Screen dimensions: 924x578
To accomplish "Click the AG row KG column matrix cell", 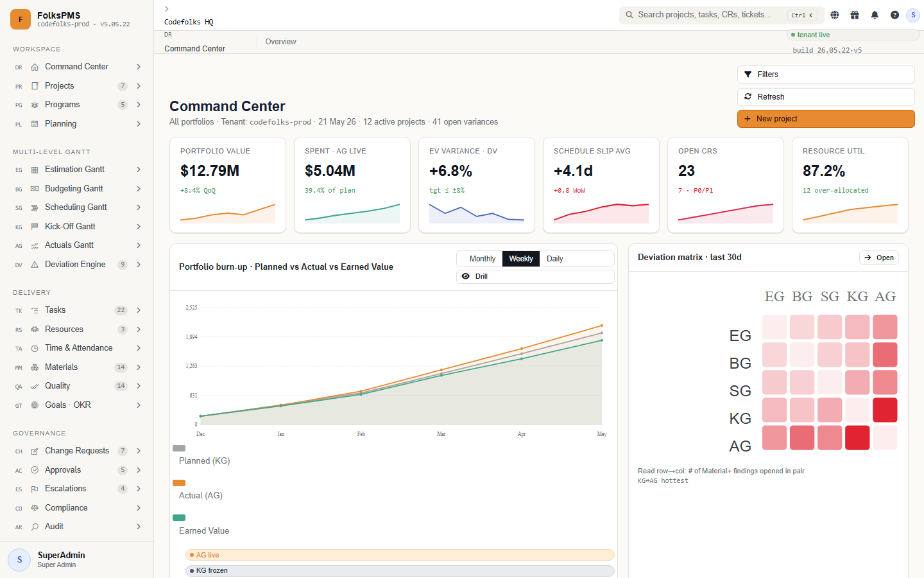I will [x=857, y=437].
